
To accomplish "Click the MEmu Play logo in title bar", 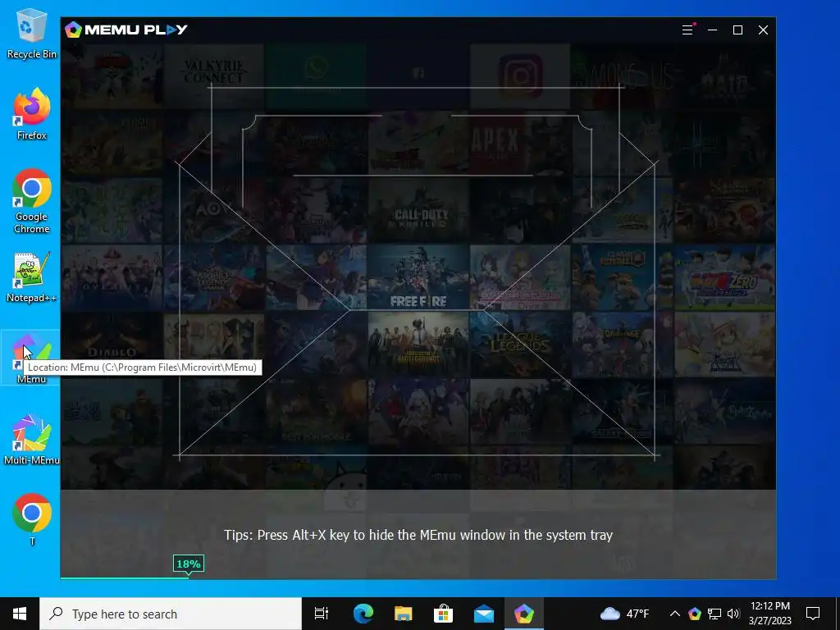I will click(126, 30).
